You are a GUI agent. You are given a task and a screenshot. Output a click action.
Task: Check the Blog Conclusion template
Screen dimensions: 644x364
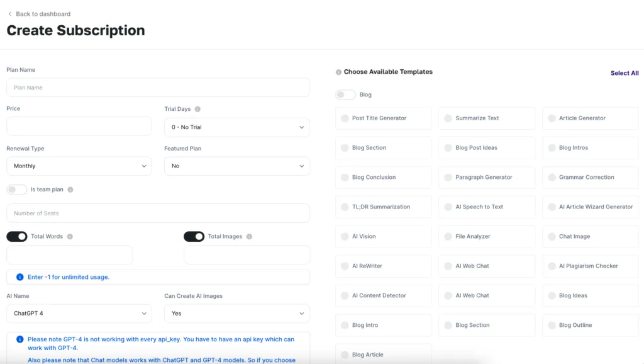tap(383, 177)
